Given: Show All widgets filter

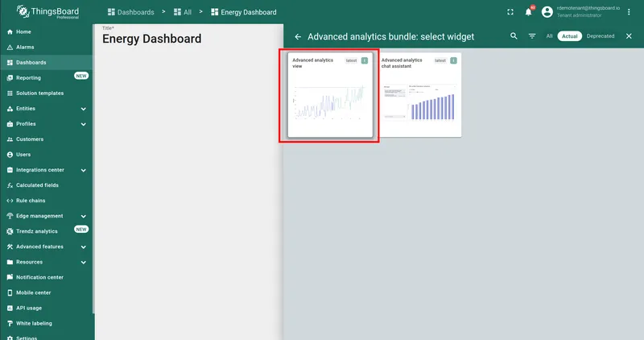Looking at the screenshot, I should tap(549, 36).
